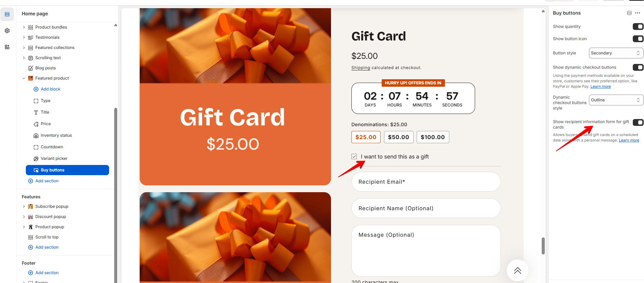
Task: Open the Sections icon in left rail
Action: [7, 14]
